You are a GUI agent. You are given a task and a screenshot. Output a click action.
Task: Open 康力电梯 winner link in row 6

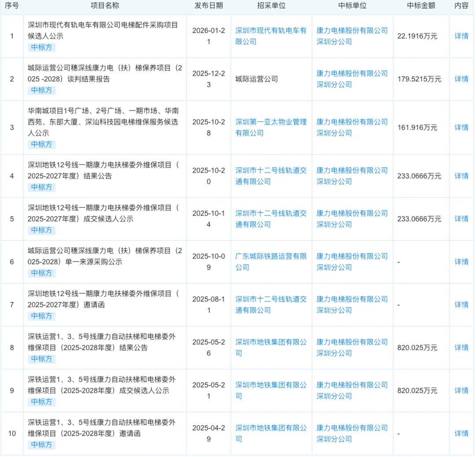(352, 262)
